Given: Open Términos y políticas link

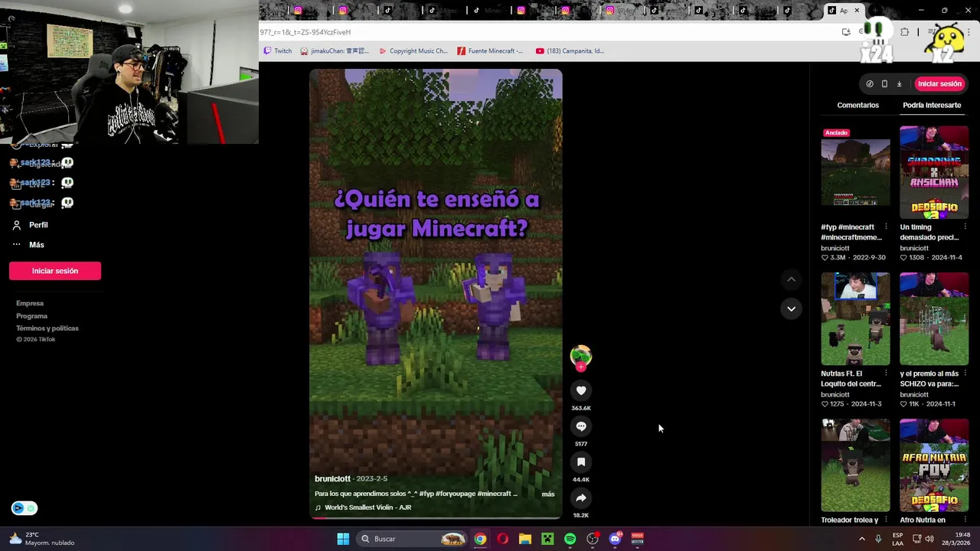Looking at the screenshot, I should click(47, 328).
